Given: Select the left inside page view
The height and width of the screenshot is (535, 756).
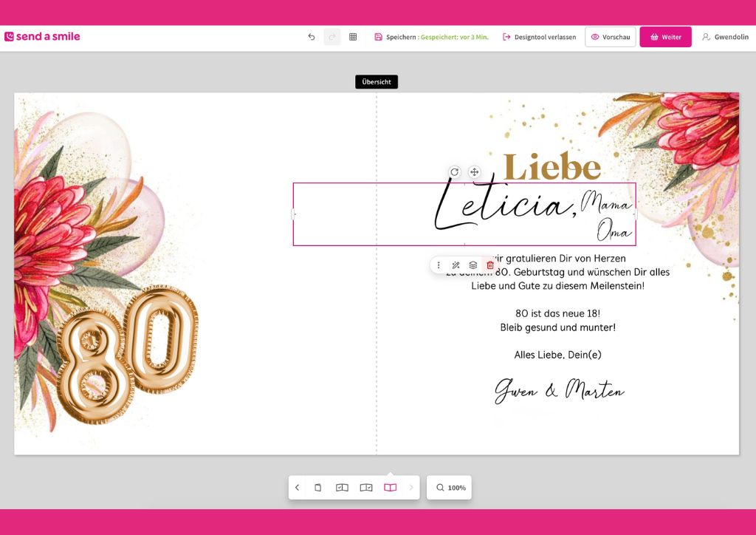Looking at the screenshot, I should click(x=342, y=487).
